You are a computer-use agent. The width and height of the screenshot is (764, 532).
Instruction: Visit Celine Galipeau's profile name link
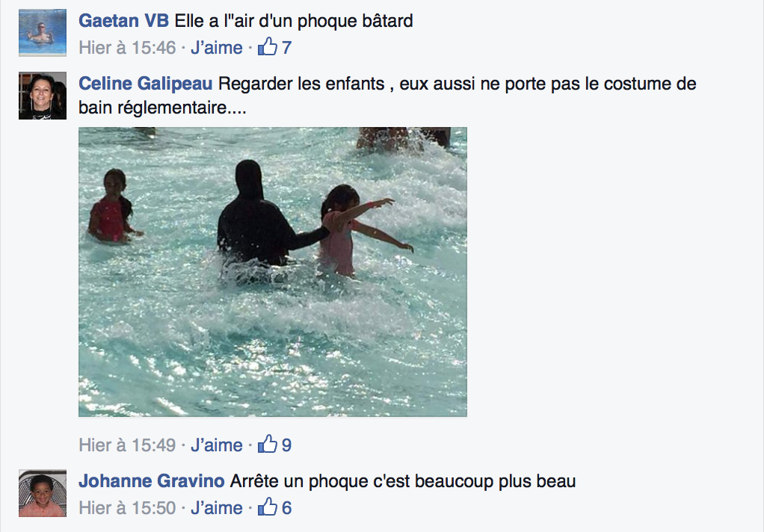pos(146,84)
